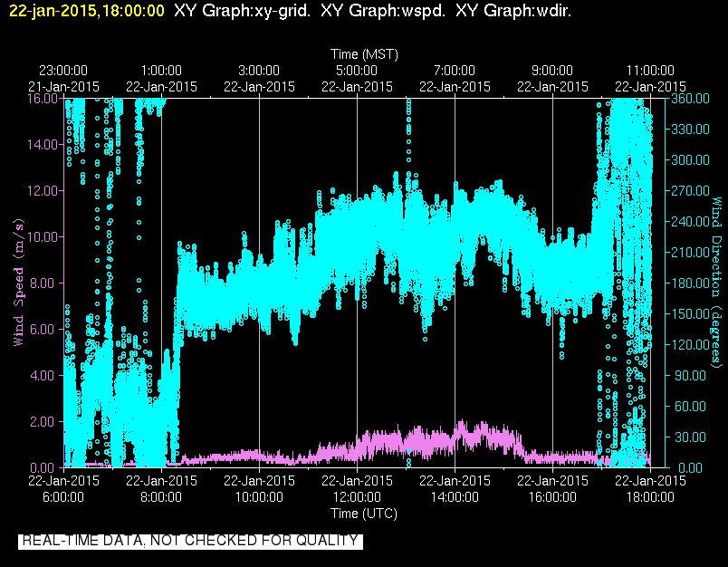
Task: Click the 180.00 wind direction axis value
Action: pos(690,283)
